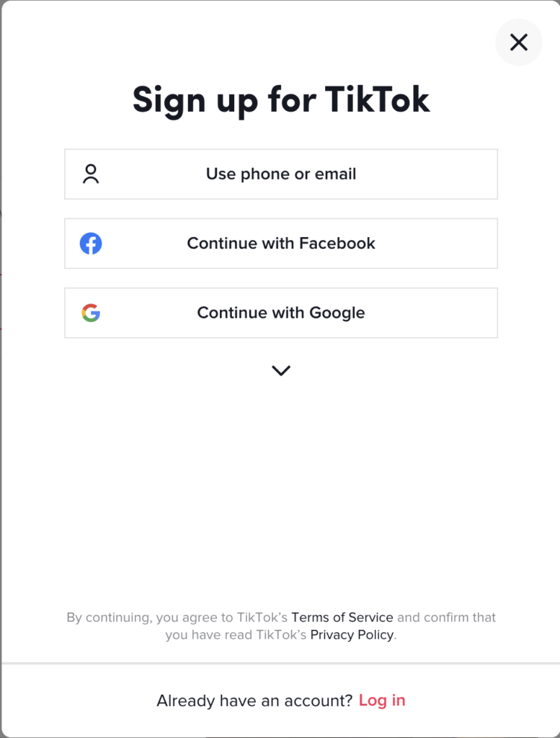This screenshot has height=738, width=560.
Task: Click the Log in link
Action: click(x=382, y=701)
